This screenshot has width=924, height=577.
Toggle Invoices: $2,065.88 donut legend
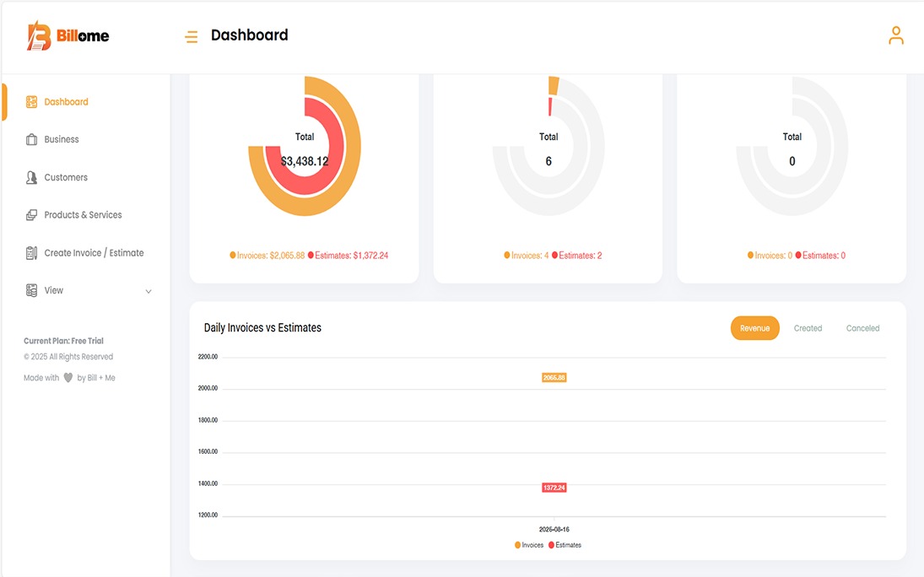[267, 255]
